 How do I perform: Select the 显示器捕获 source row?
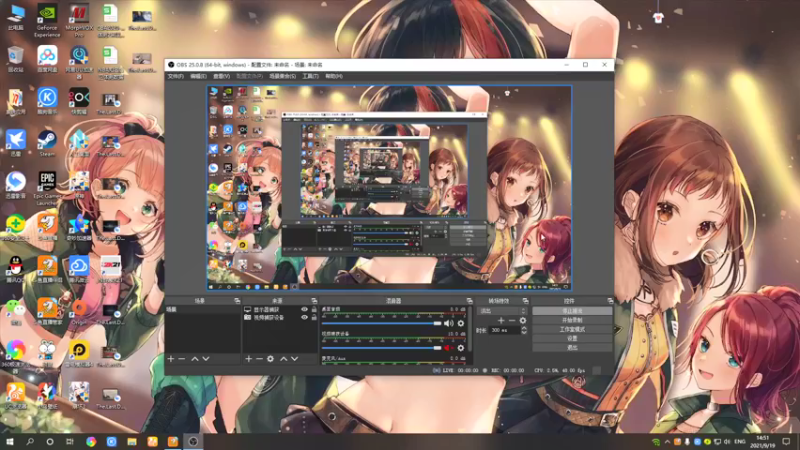click(281, 309)
